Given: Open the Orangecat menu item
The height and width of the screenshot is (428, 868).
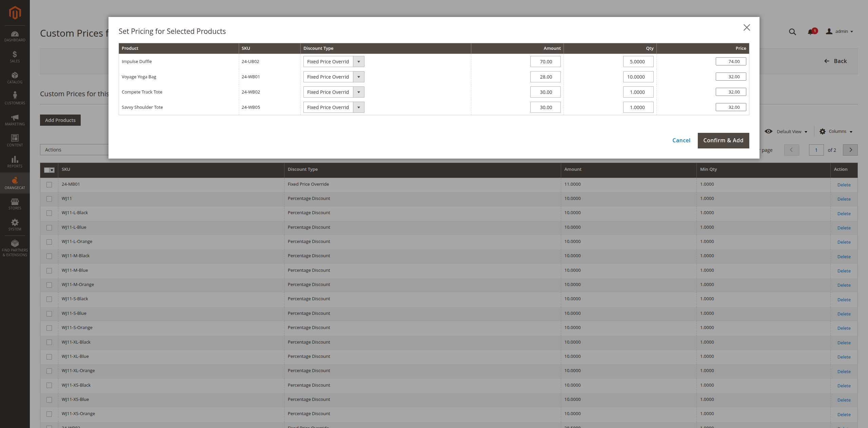Looking at the screenshot, I should (x=15, y=183).
